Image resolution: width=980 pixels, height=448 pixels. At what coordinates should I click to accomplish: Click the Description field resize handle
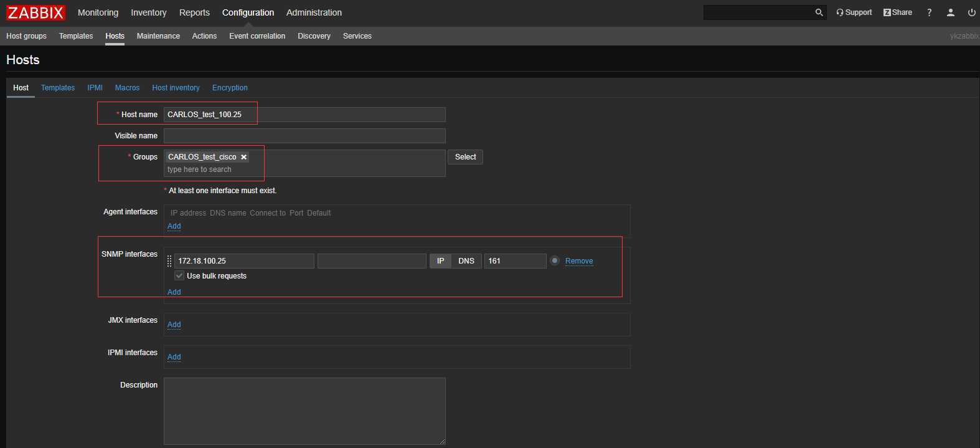pyautogui.click(x=442, y=441)
